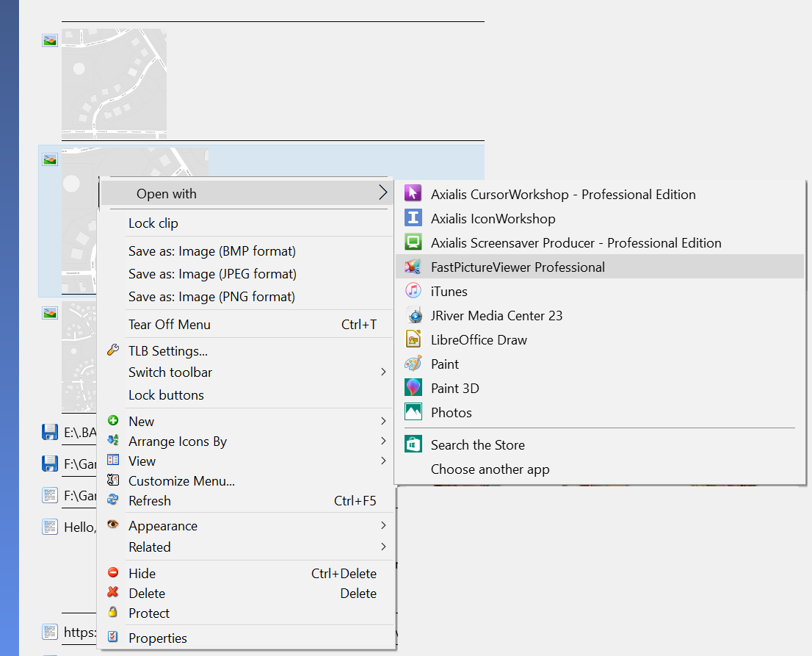The image size is (812, 656).
Task: Select the first map image thumbnail
Action: coord(114,82)
